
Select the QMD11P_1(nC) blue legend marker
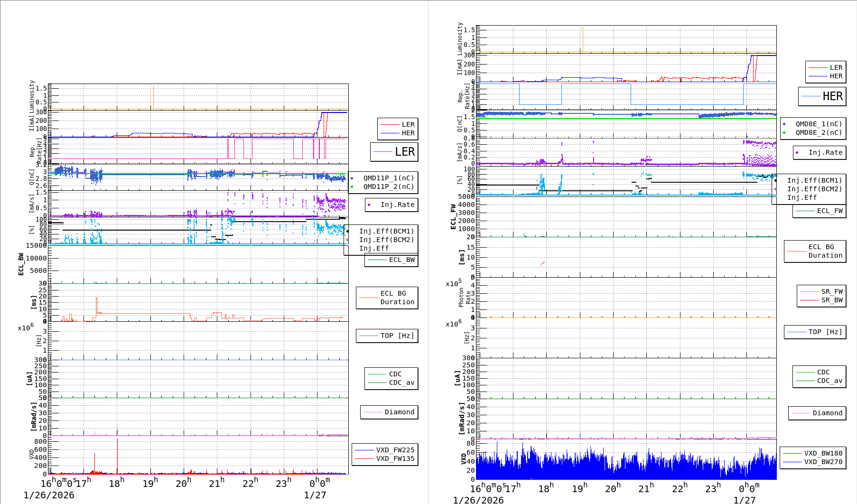[352, 178]
